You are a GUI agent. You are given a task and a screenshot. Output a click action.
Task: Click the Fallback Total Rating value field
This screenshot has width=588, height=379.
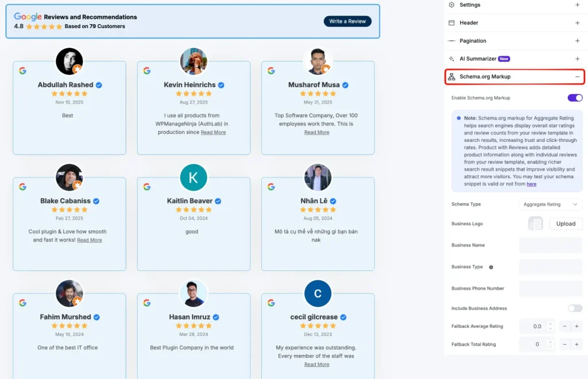coord(537,344)
